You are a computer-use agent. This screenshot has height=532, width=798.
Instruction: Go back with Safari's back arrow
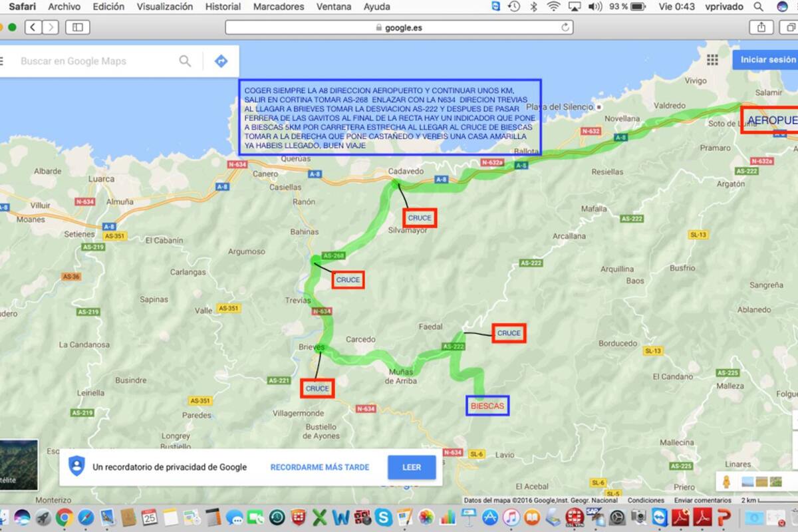pyautogui.click(x=33, y=27)
